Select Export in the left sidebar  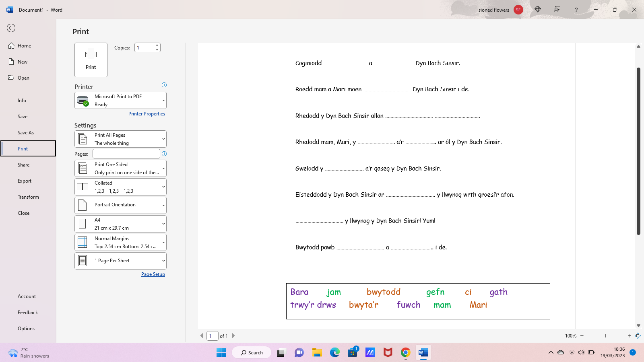25,181
